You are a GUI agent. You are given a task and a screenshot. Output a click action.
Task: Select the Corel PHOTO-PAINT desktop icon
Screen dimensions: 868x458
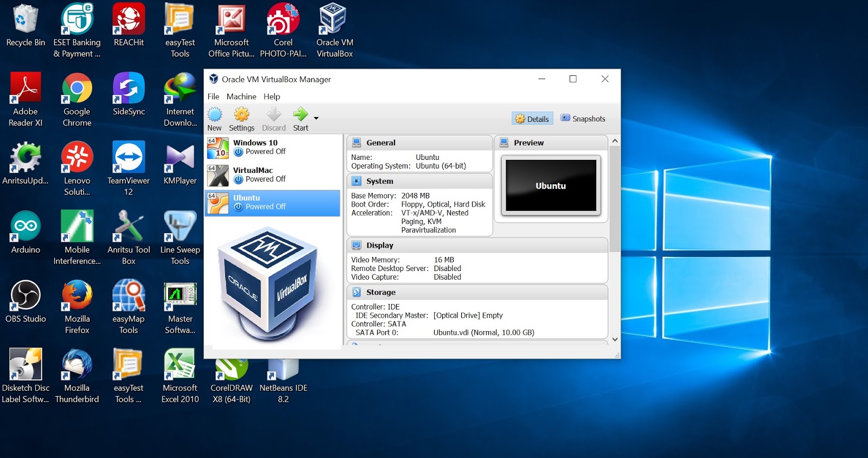(283, 30)
